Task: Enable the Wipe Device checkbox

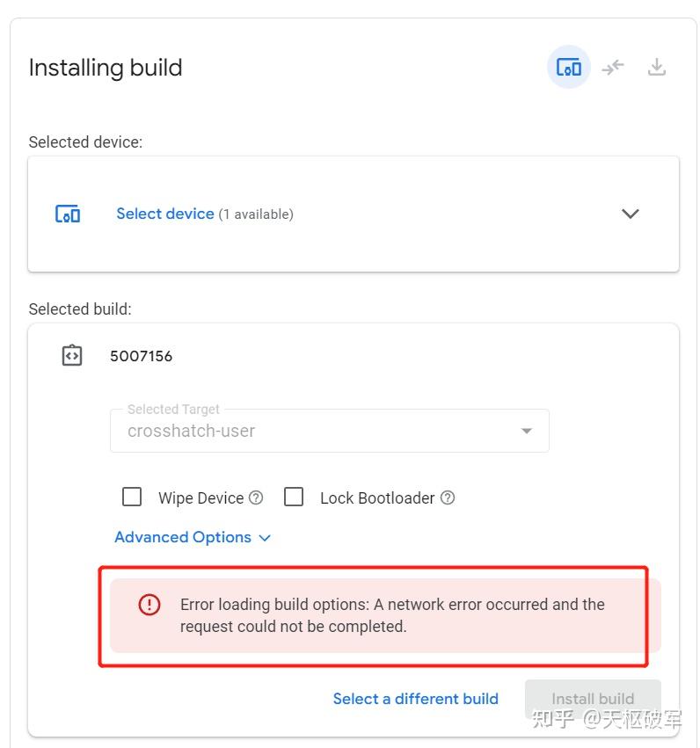Action: 132,497
